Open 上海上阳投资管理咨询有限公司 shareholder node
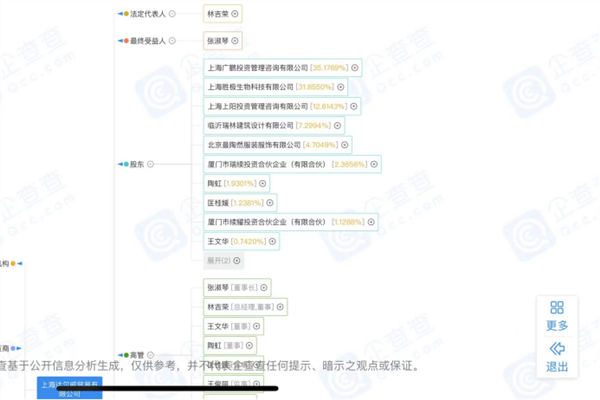Viewport: 600px width, 400px height. [x=258, y=106]
